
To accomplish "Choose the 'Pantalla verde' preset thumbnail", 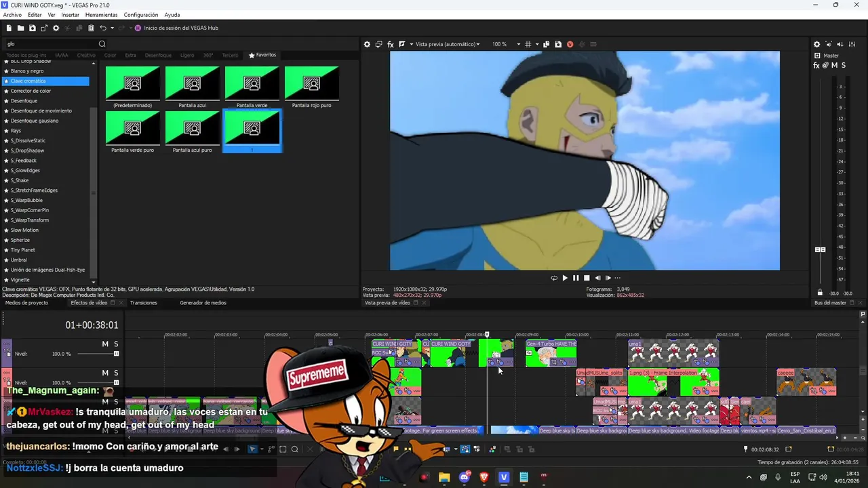I will (252, 87).
